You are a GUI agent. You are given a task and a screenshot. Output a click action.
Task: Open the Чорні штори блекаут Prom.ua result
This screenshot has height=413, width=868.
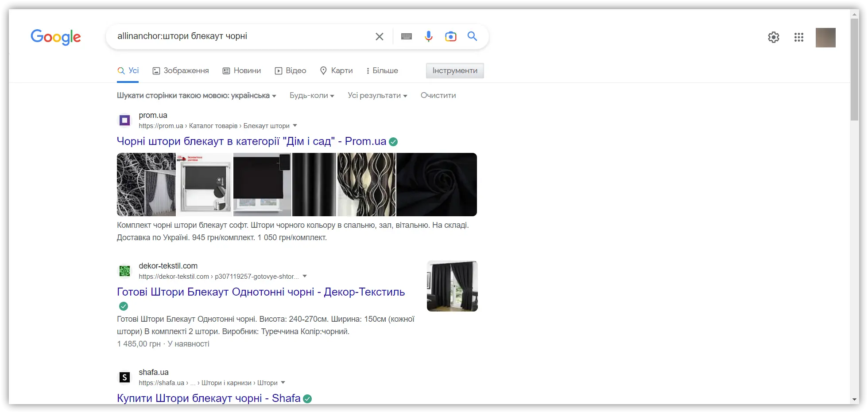(x=252, y=141)
